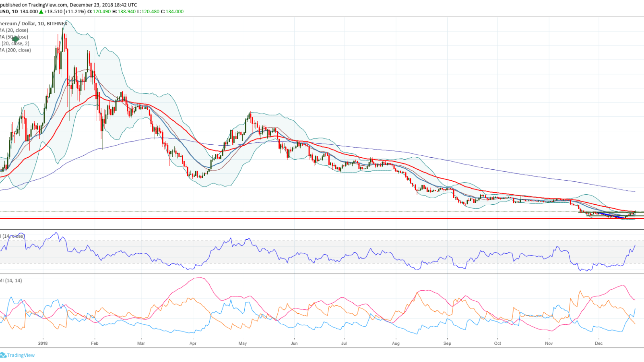Viewport: 644px width, 362px height.
Task: Select the (20, close, 2) Bollinger Bands label
Action: tap(15, 43)
